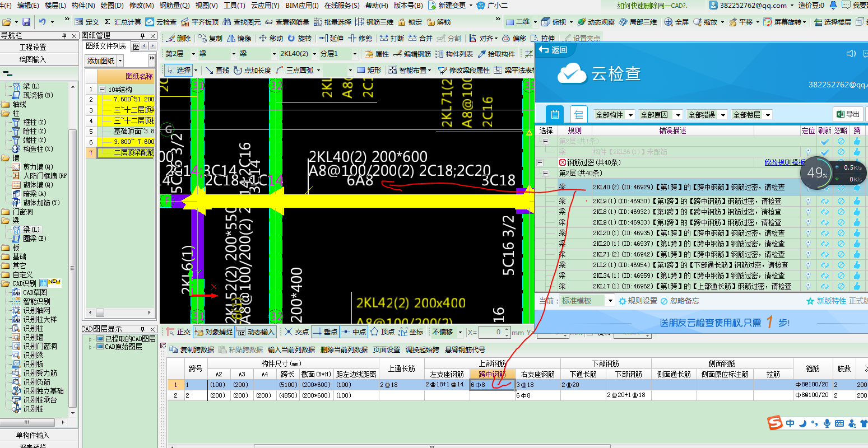Select the 延伸 extend tool
This screenshot has height=448, width=868.
[331, 38]
